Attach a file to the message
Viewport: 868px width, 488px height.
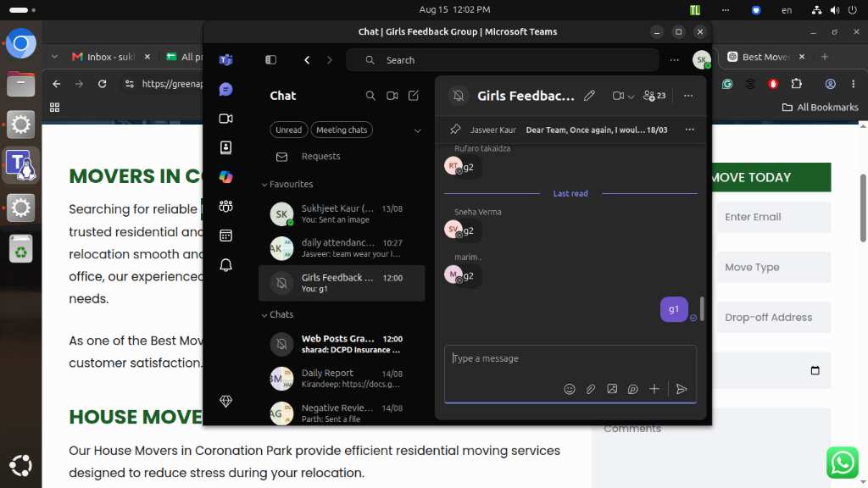(x=591, y=389)
